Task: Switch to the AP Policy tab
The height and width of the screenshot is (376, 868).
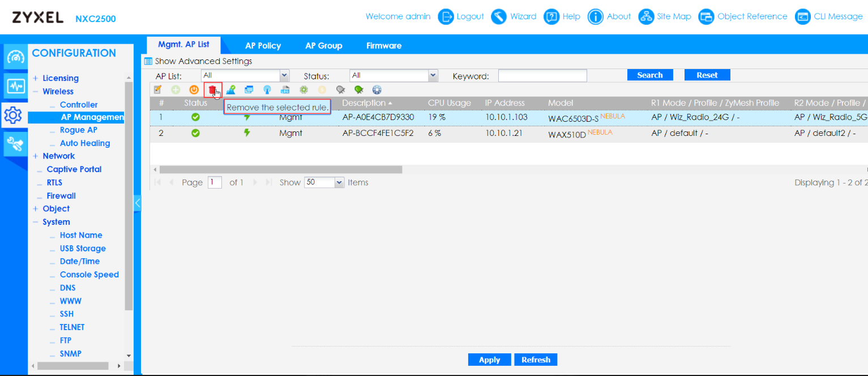Action: 262,45
